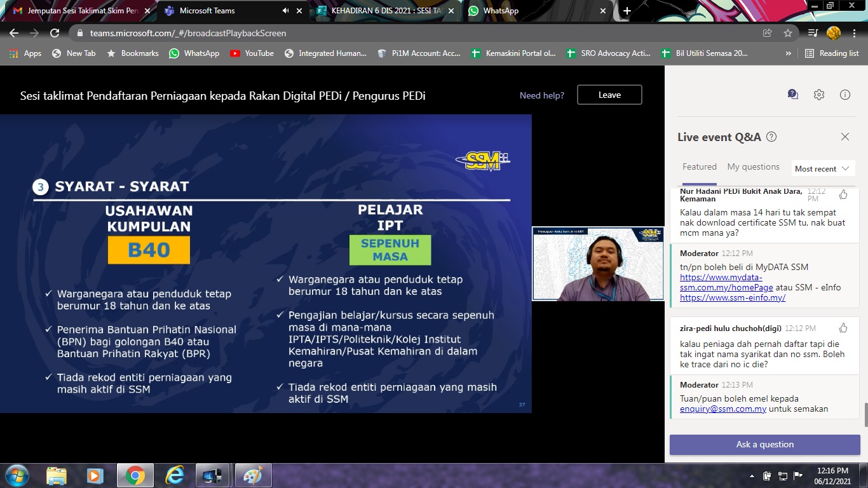Bookmark this page with star icon
Image resolution: width=868 pixels, height=488 pixels.
pyautogui.click(x=788, y=33)
